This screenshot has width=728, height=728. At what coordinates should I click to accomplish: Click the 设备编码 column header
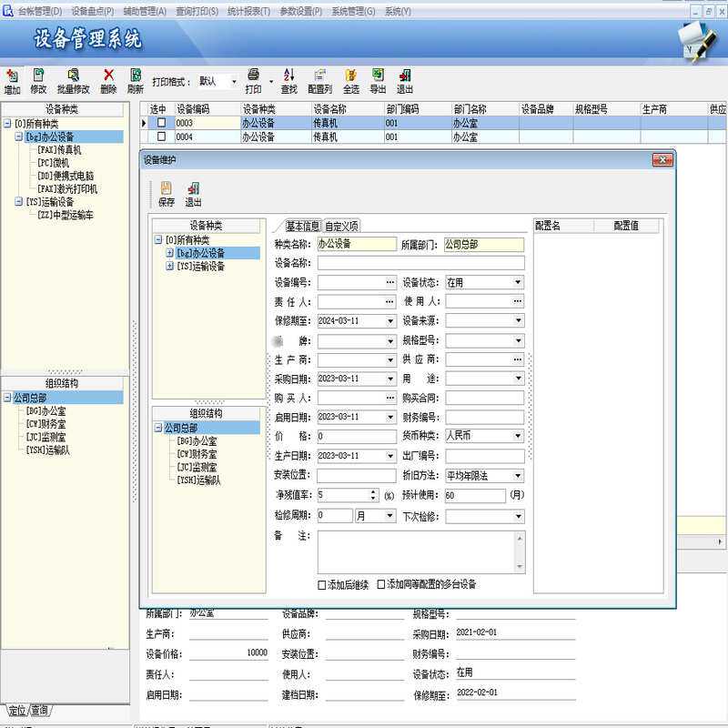207,109
